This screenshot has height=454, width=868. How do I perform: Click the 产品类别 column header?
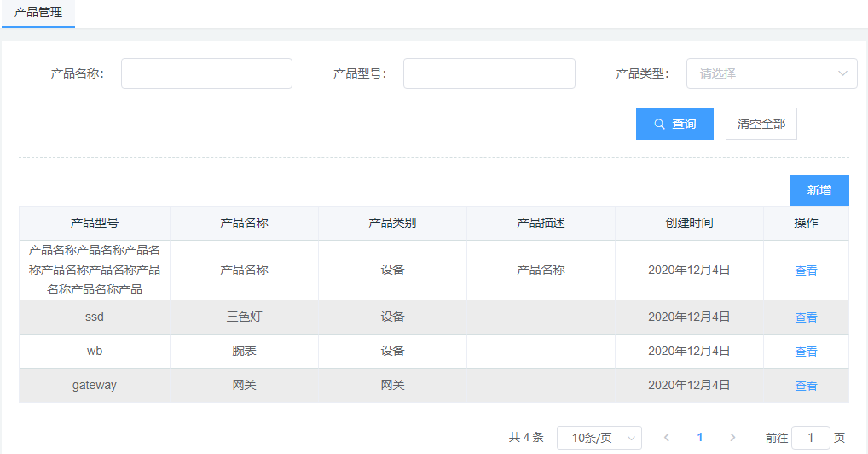(392, 224)
